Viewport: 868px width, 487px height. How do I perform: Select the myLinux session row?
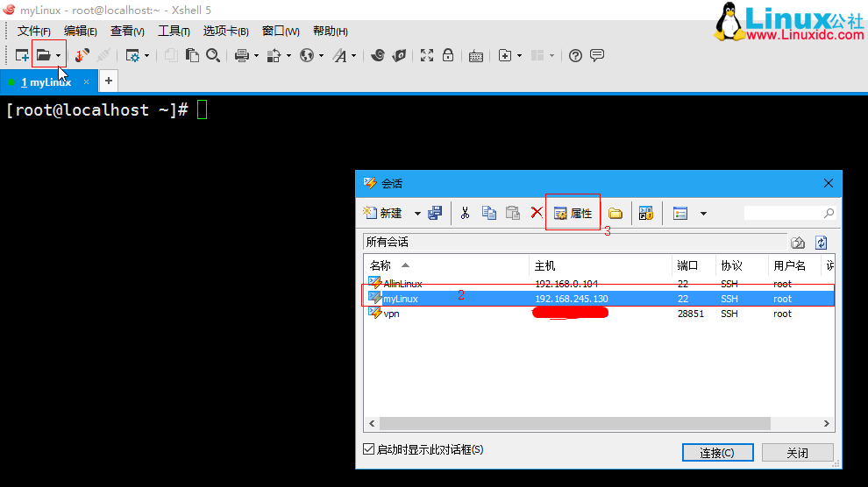(599, 299)
